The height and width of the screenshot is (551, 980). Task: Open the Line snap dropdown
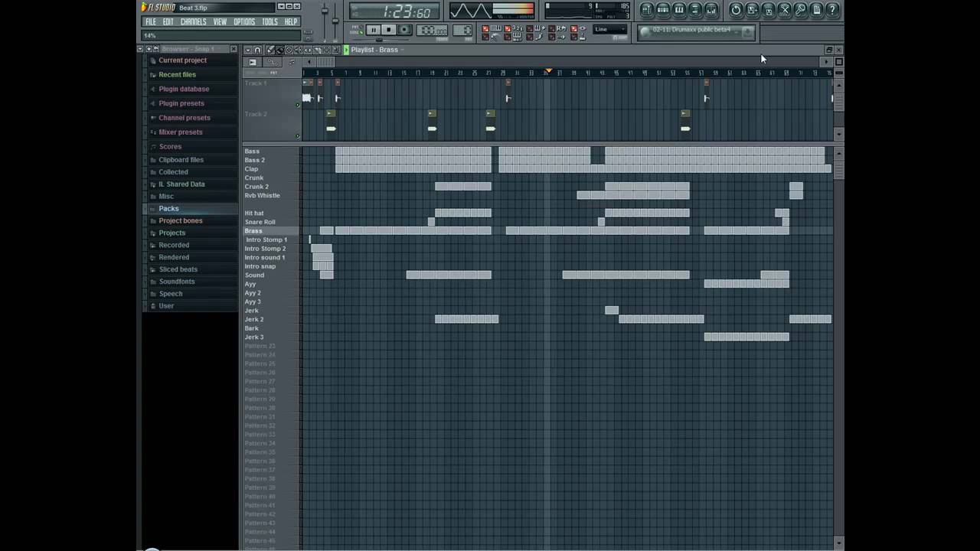609,29
